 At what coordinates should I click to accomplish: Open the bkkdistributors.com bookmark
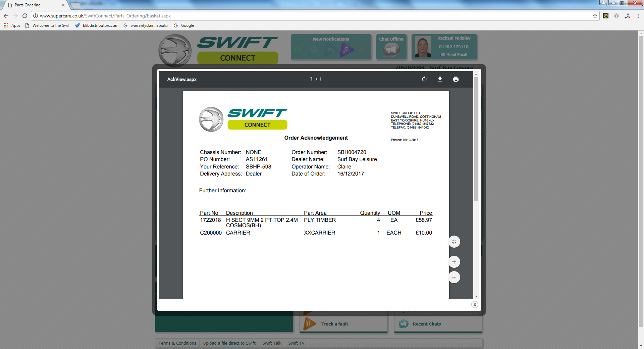97,26
